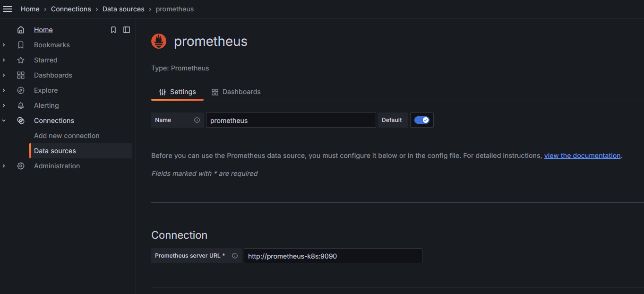The image size is (644, 294).
Task: Click the bookmark icon beside Home
Action: 113,30
